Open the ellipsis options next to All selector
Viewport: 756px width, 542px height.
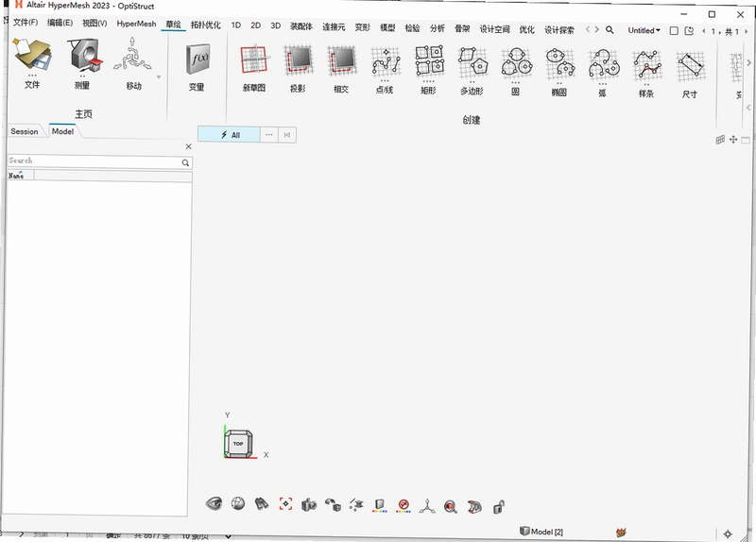click(x=269, y=135)
